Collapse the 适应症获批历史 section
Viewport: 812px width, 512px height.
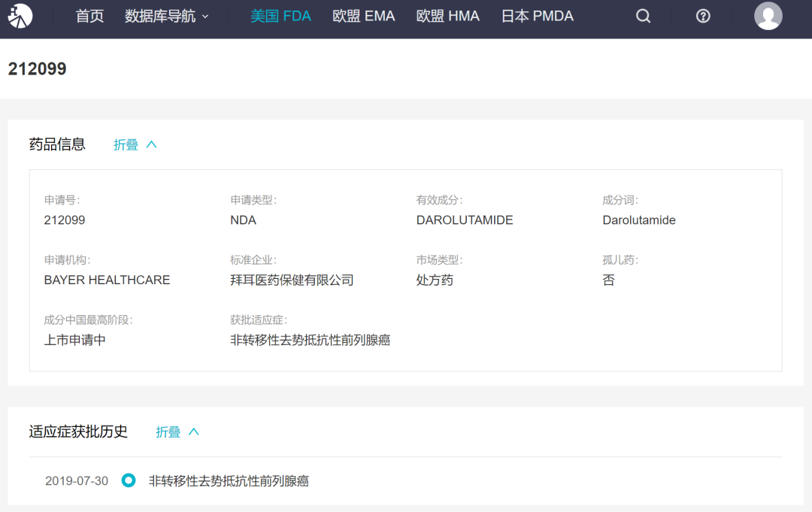click(x=177, y=432)
